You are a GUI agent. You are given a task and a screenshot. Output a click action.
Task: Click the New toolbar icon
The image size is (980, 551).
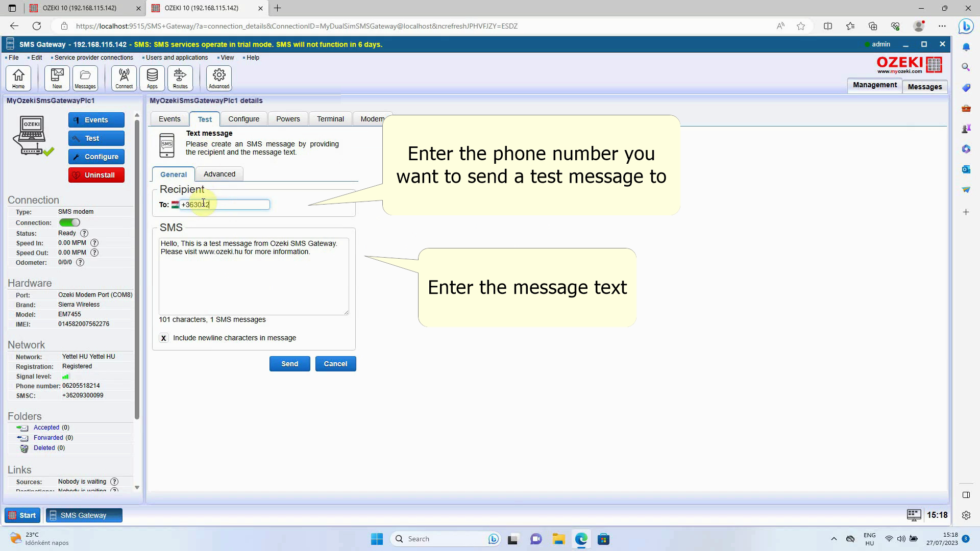pos(57,78)
